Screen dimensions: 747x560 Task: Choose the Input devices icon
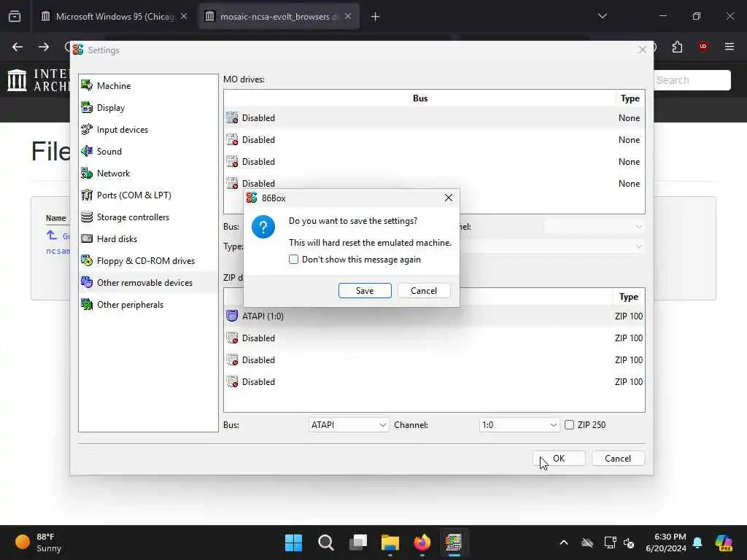[x=87, y=129]
